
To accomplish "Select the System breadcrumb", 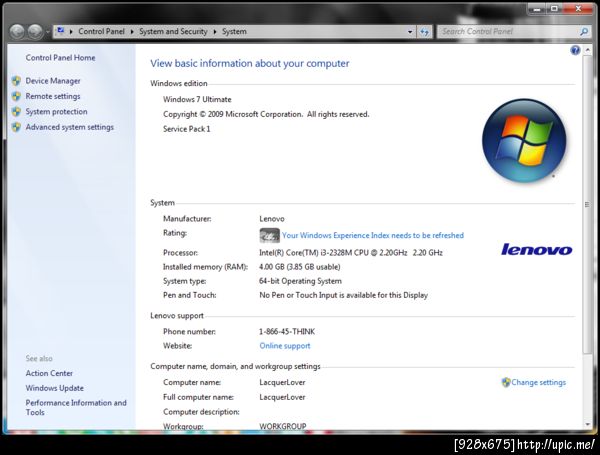I will [234, 31].
